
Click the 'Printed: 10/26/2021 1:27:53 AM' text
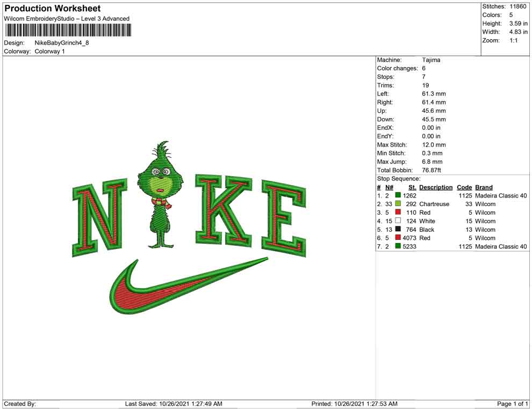coord(355,404)
